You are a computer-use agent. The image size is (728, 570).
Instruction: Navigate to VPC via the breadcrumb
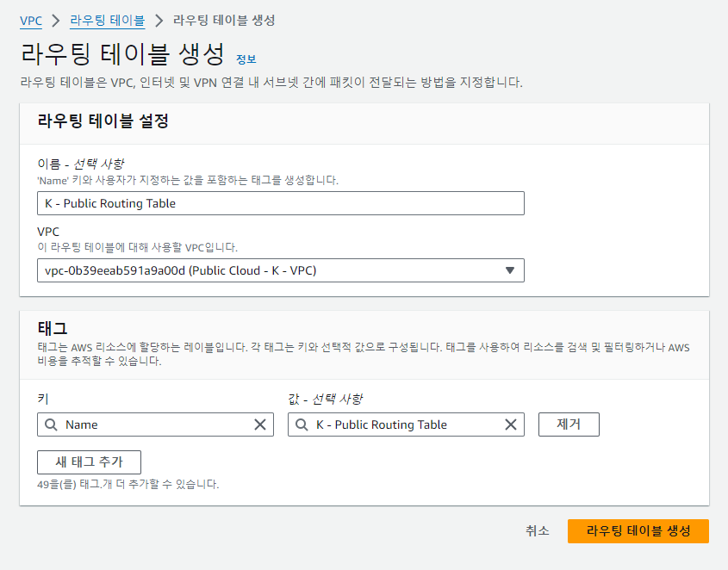click(31, 21)
